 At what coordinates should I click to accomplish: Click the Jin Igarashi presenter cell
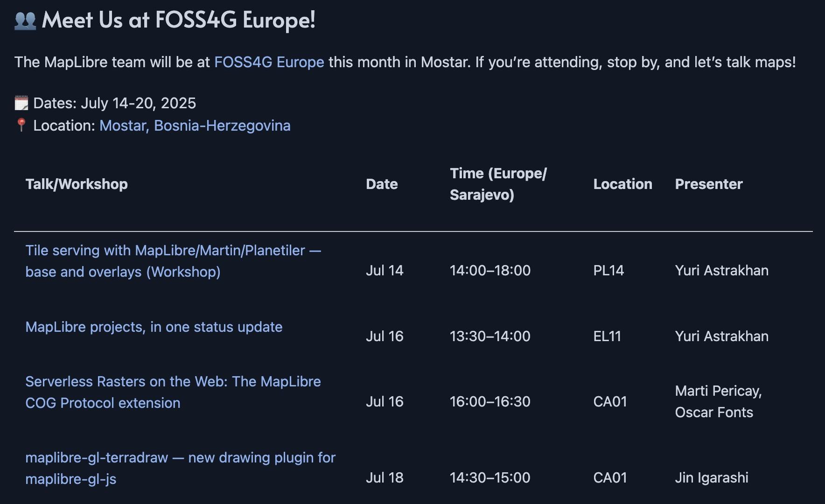pos(712,477)
